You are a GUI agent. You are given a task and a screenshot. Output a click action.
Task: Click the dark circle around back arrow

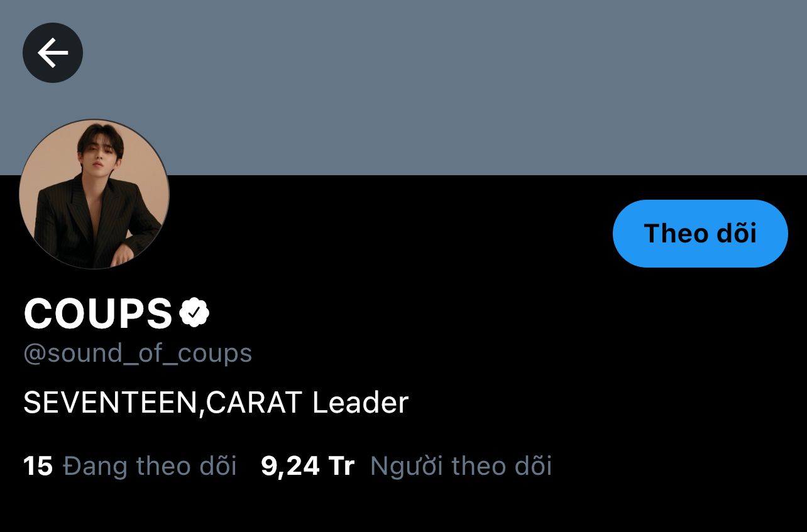coord(53,53)
